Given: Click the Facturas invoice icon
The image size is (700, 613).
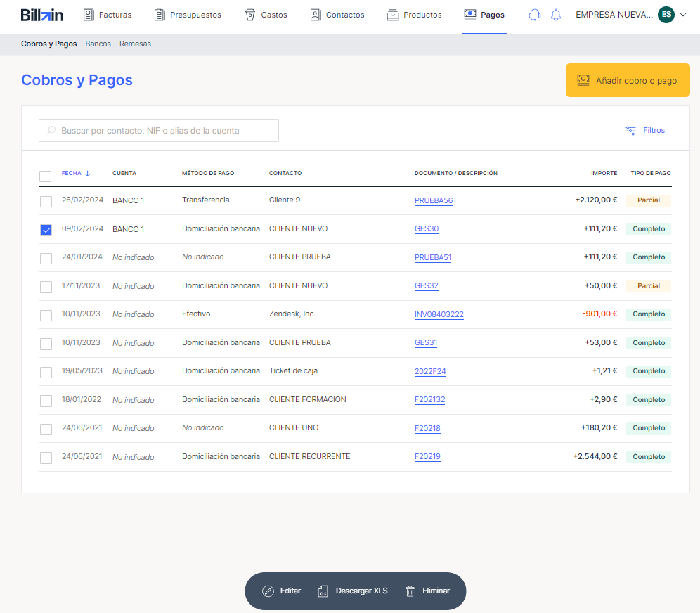Looking at the screenshot, I should click(x=89, y=15).
